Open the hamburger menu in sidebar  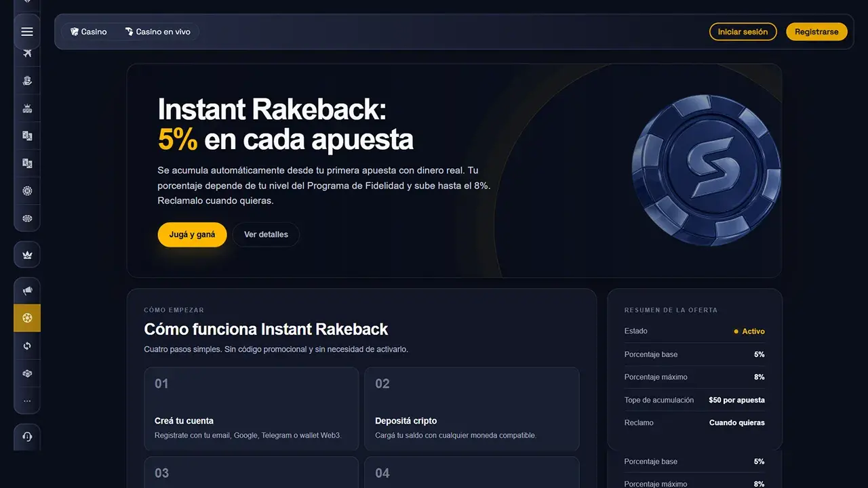click(27, 32)
